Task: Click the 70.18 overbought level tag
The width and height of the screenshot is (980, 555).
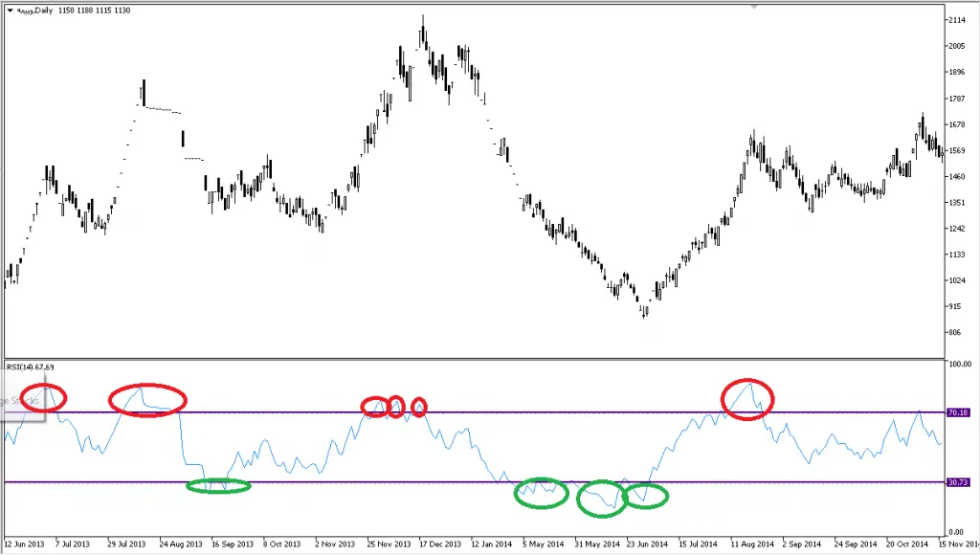Action: pos(958,412)
